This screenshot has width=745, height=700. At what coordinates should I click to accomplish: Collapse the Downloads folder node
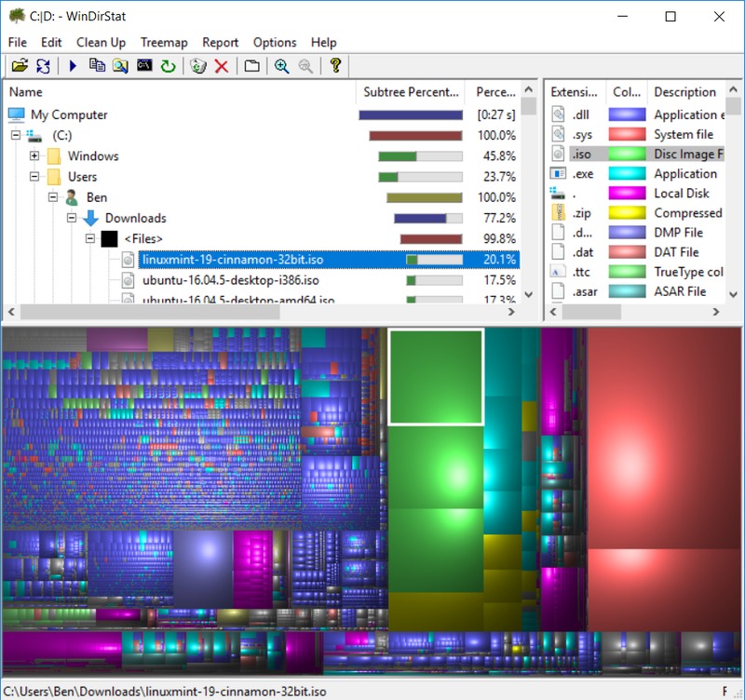(x=72, y=218)
